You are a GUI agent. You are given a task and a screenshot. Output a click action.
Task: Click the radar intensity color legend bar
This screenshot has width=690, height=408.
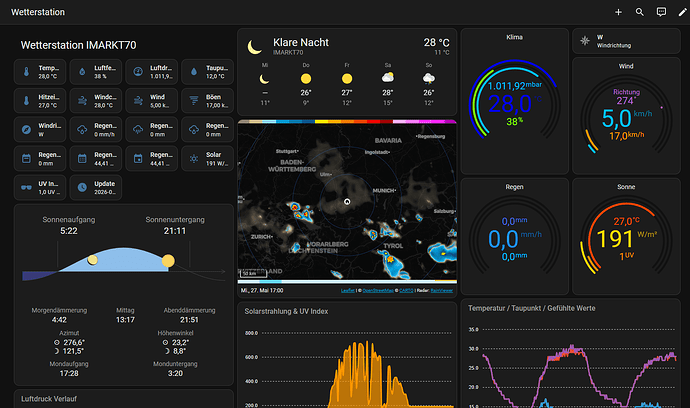tap(347, 121)
